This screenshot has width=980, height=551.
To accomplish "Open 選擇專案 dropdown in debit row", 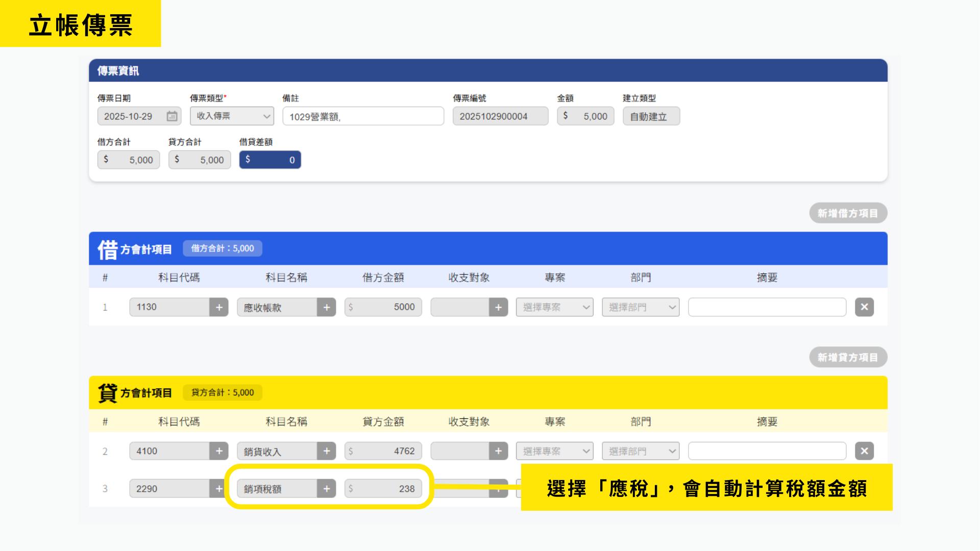I will tap(555, 307).
